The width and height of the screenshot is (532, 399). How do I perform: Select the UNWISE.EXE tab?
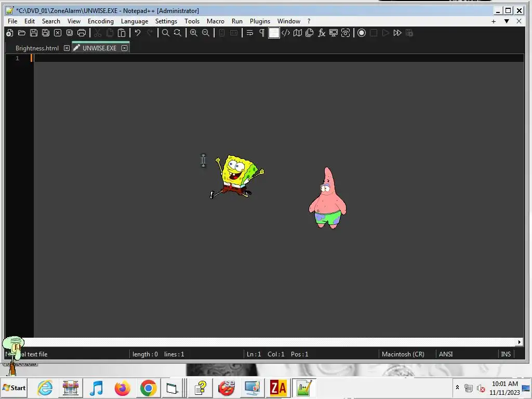[99, 48]
